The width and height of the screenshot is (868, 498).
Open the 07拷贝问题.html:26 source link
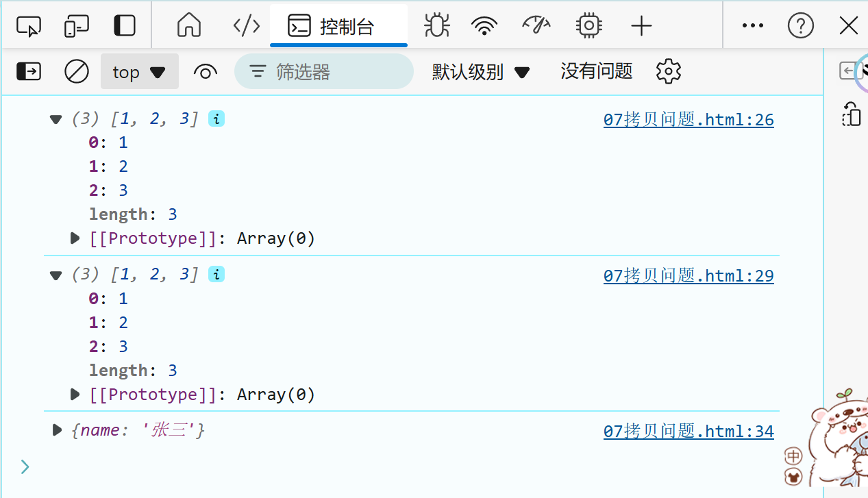(689, 120)
